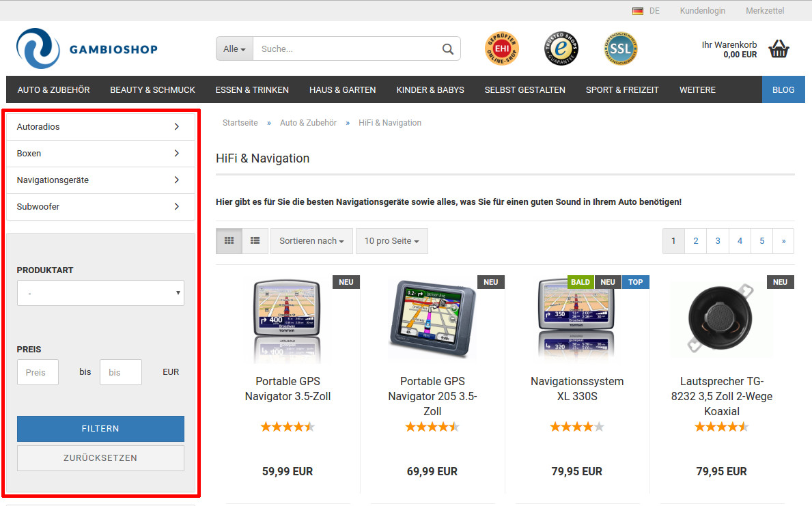Click the Gambioshop logo
The height and width of the screenshot is (506, 812).
(x=87, y=49)
